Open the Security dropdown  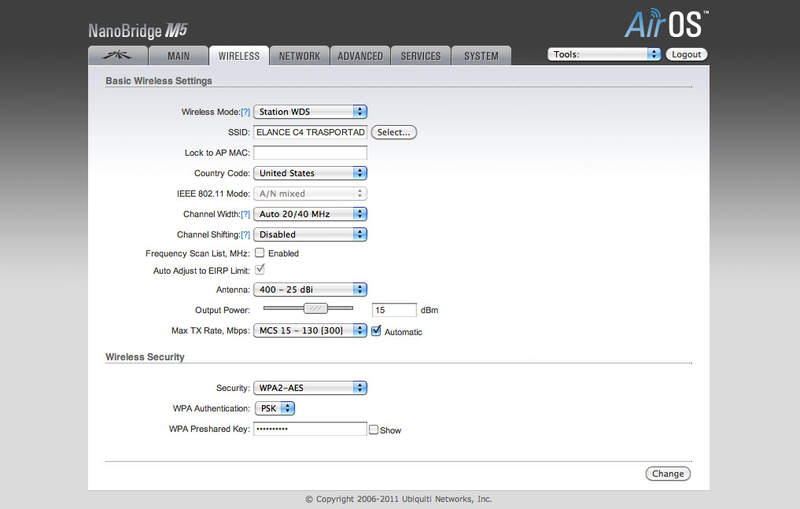(x=310, y=388)
